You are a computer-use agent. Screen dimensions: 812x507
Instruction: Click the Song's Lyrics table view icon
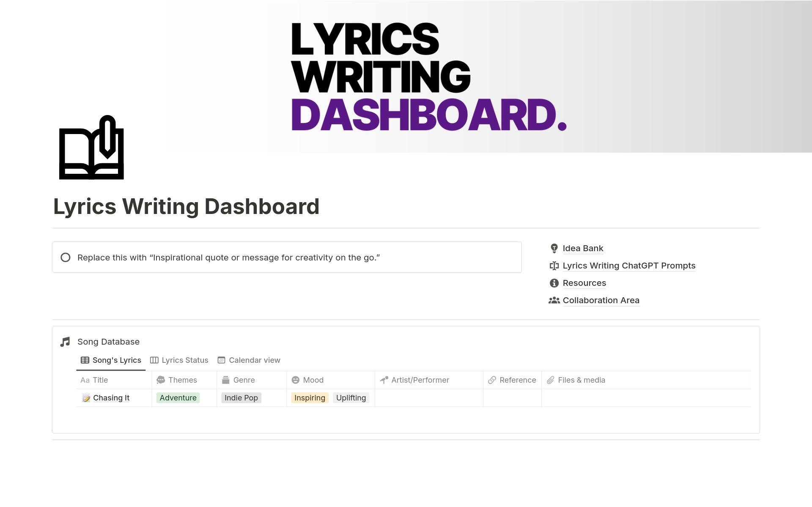(84, 359)
